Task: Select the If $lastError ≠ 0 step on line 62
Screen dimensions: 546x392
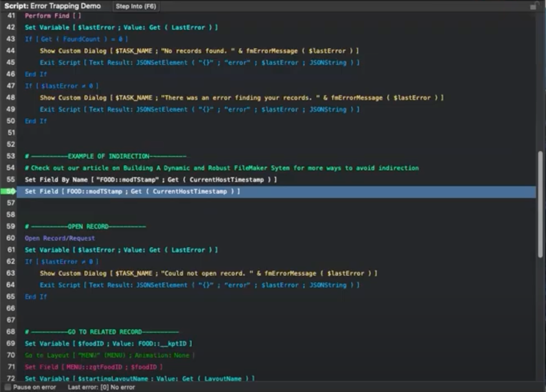Action: pos(276,262)
